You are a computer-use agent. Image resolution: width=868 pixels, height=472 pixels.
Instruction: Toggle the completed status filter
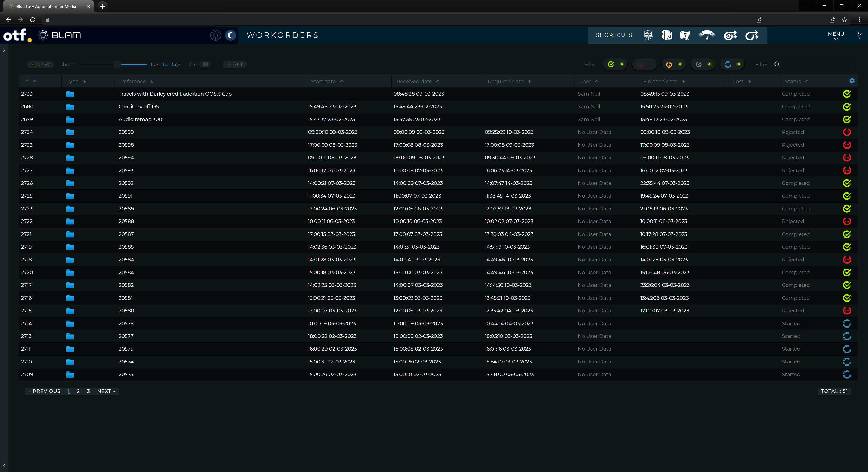615,64
